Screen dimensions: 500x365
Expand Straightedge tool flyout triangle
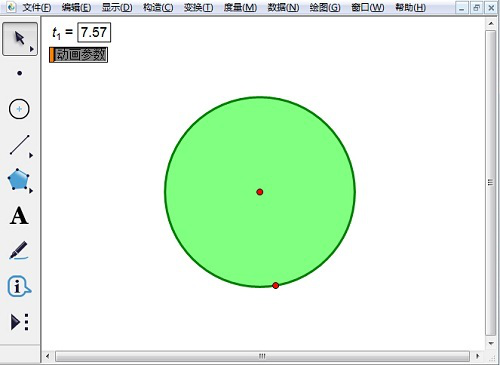coord(31,155)
